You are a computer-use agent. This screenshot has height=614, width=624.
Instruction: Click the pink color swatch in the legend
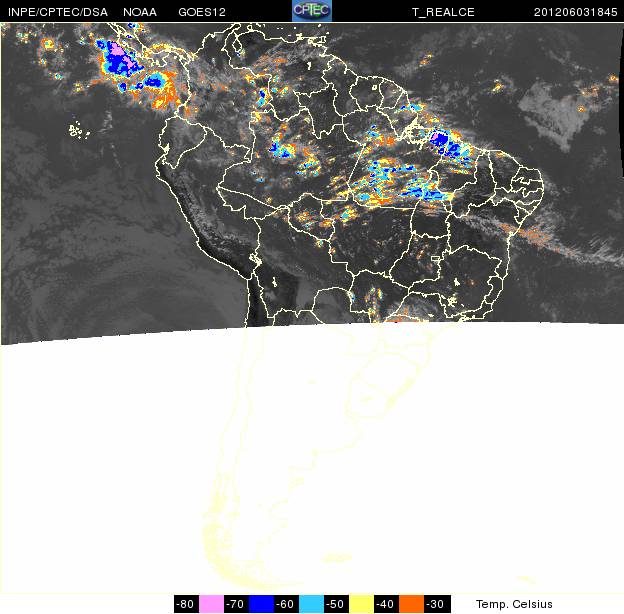[211, 604]
